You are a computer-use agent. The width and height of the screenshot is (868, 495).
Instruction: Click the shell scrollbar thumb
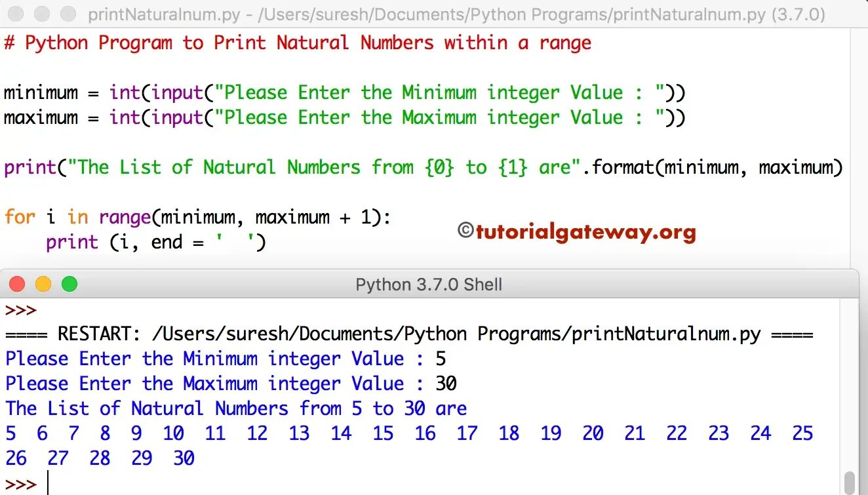coord(850,483)
